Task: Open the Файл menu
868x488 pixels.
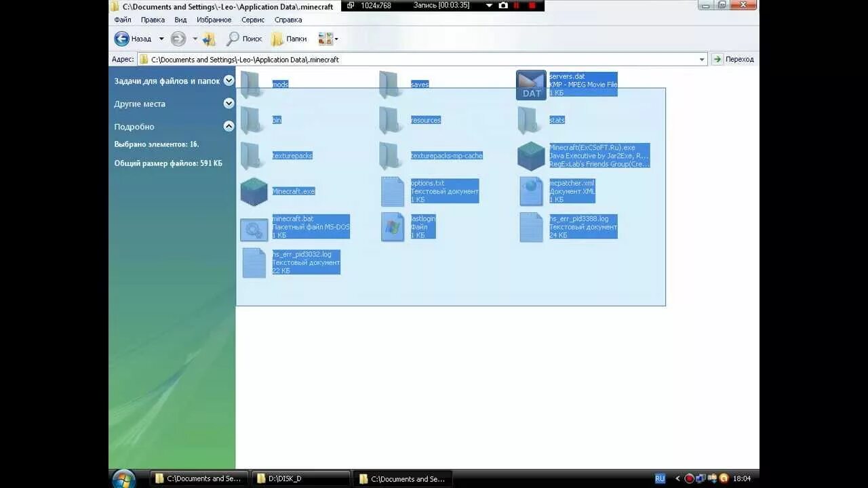Action: pyautogui.click(x=123, y=20)
